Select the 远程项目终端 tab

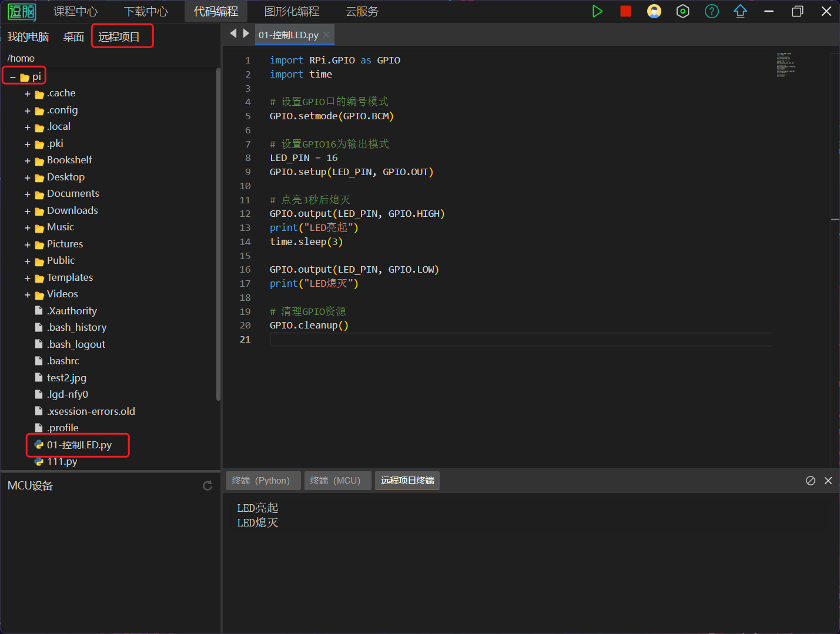(x=407, y=481)
